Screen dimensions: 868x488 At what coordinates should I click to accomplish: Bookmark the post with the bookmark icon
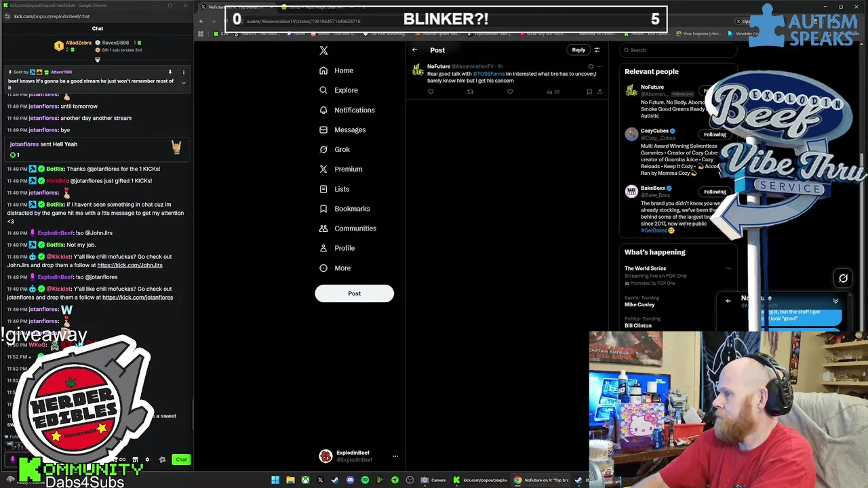click(x=589, y=91)
